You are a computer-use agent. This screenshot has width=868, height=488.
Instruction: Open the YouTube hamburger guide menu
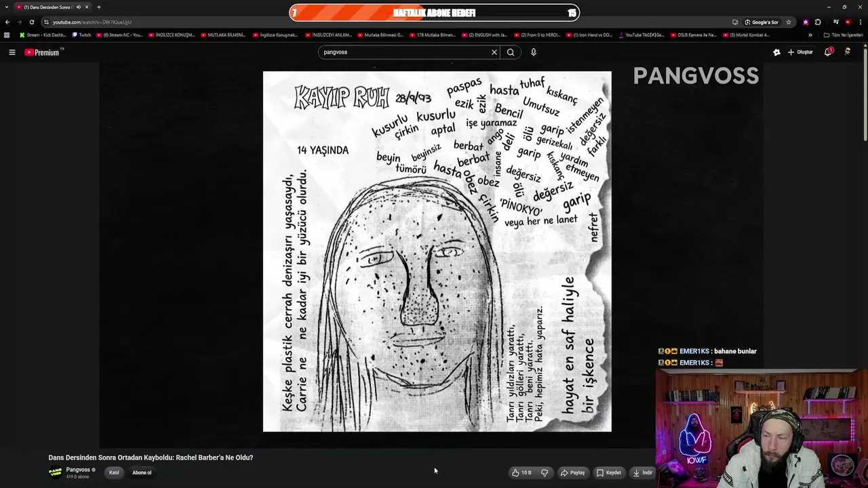tap(12, 52)
